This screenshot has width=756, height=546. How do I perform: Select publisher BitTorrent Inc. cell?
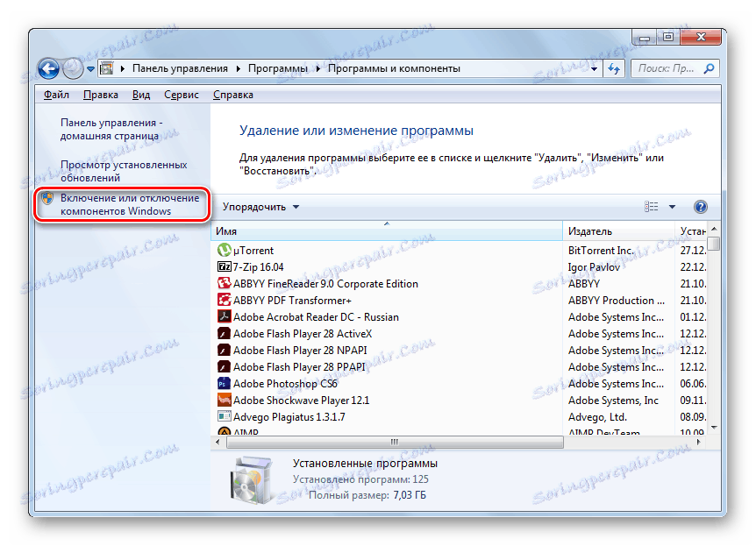tap(601, 250)
